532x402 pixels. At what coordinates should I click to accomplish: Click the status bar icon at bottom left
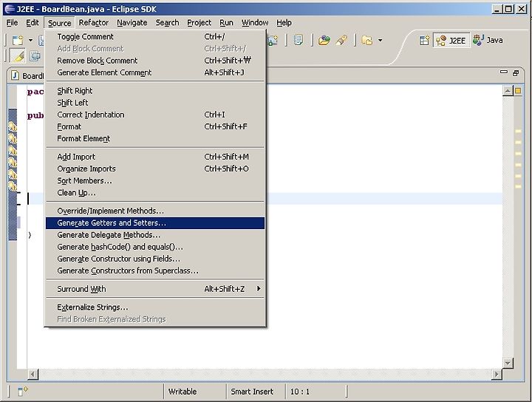tap(23, 391)
